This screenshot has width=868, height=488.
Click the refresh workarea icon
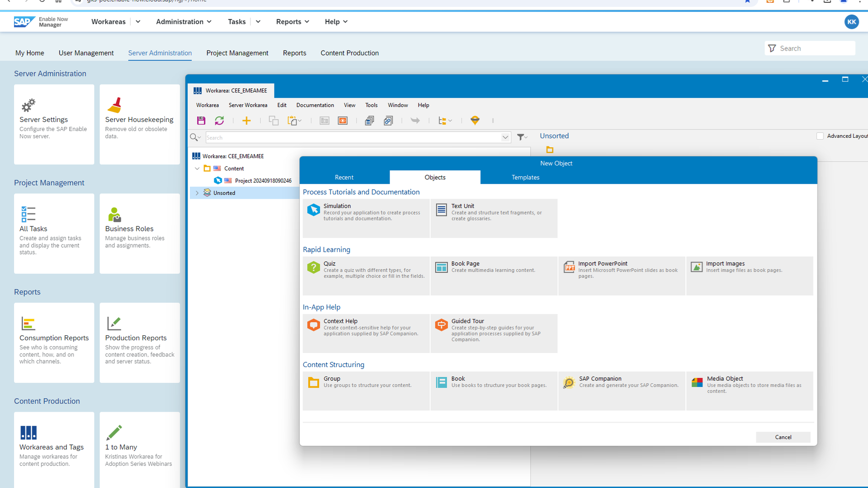(219, 121)
